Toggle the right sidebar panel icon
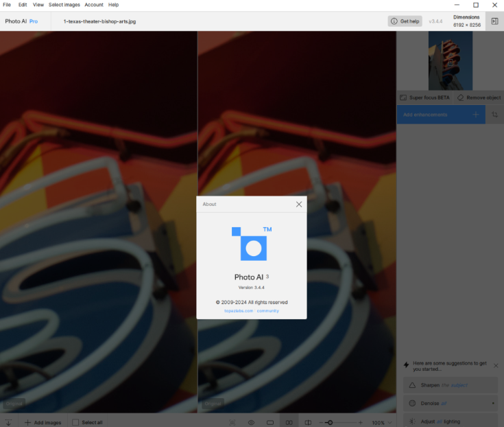504x427 pixels. coord(494,21)
